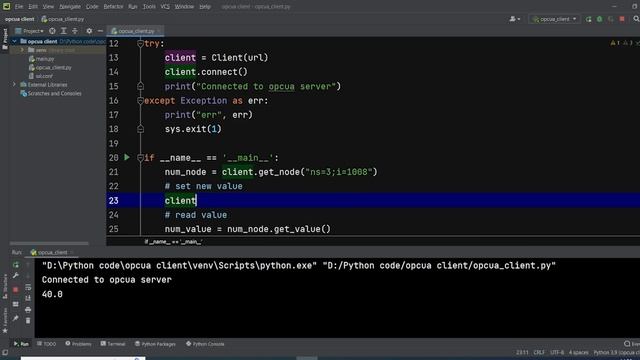The height and width of the screenshot is (360, 640).
Task: Click line number 23 in the gutter
Action: point(113,200)
